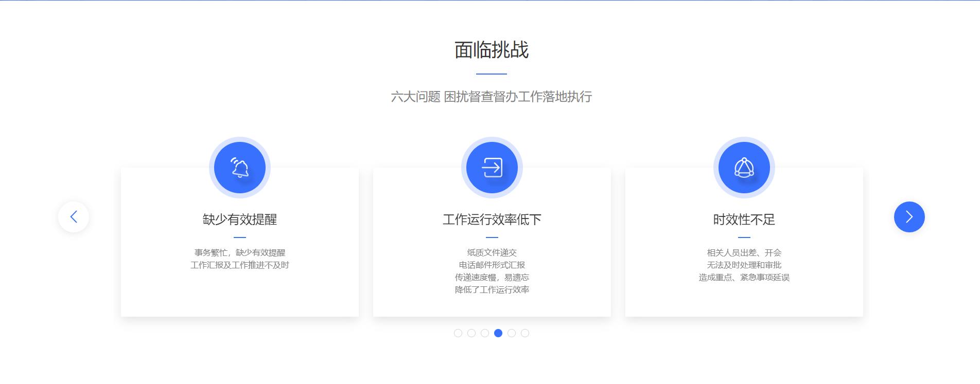Click the bell reminder icon
The width and height of the screenshot is (980, 384).
239,168
